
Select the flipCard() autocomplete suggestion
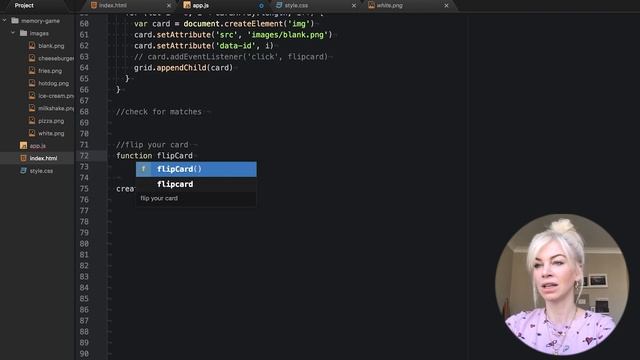pos(196,169)
